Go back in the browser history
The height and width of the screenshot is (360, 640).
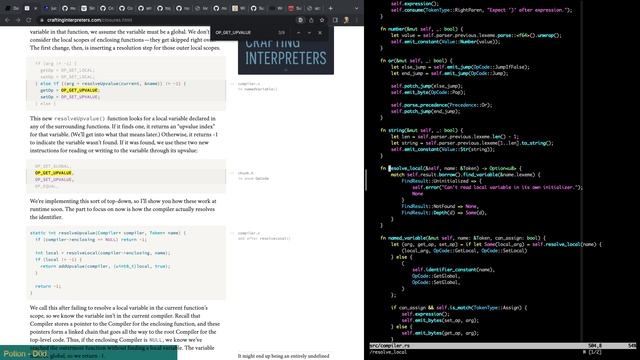pyautogui.click(x=7, y=20)
